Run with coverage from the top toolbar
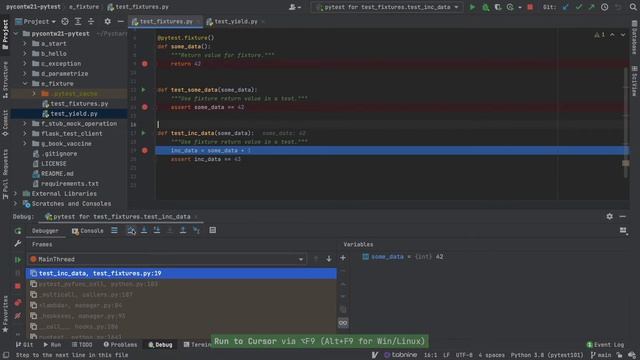Screen dimensions: 640x360 tap(498, 7)
